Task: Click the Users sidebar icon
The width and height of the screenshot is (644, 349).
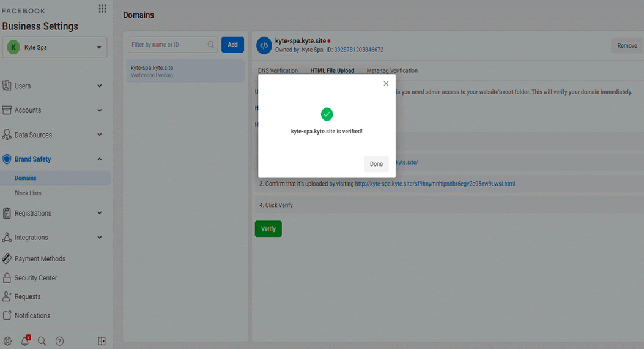Action: pyautogui.click(x=7, y=86)
